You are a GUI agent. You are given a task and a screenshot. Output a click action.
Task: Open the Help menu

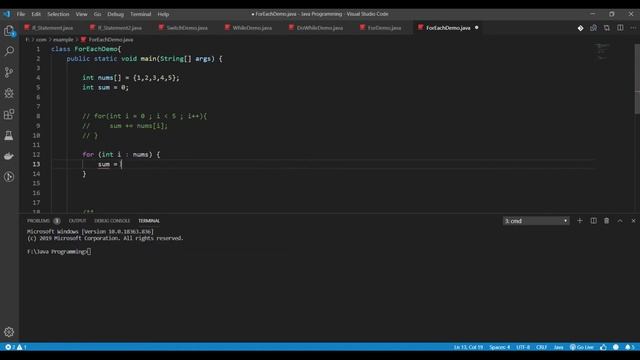(x=163, y=14)
